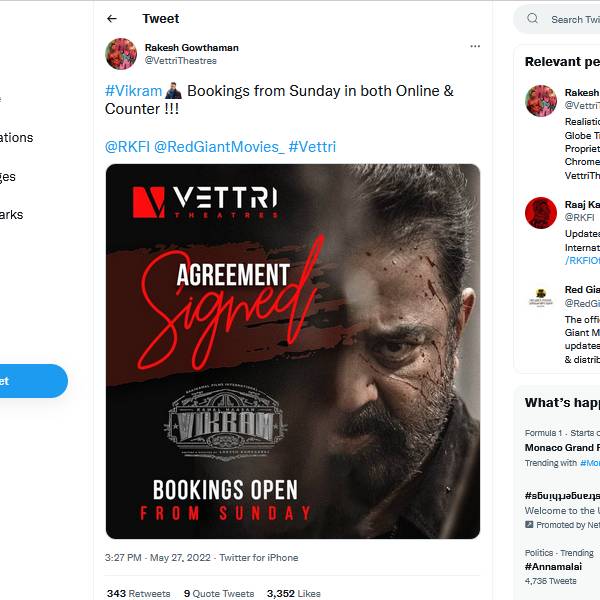Viewport: 600px width, 600px height.
Task: Open the Monaco Grand Prix trend
Action: click(562, 448)
